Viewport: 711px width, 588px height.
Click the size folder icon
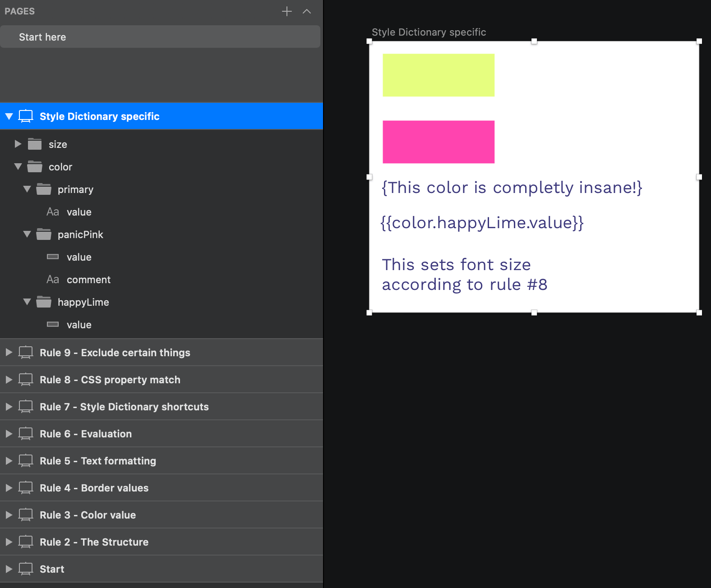pos(35,144)
